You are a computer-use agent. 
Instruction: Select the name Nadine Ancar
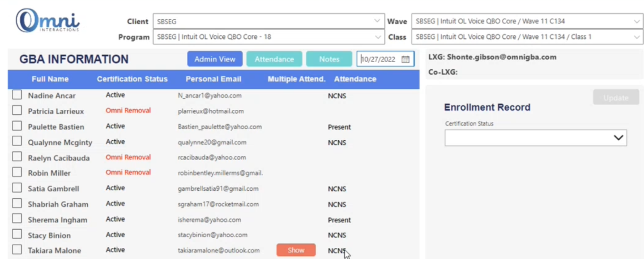[52, 96]
